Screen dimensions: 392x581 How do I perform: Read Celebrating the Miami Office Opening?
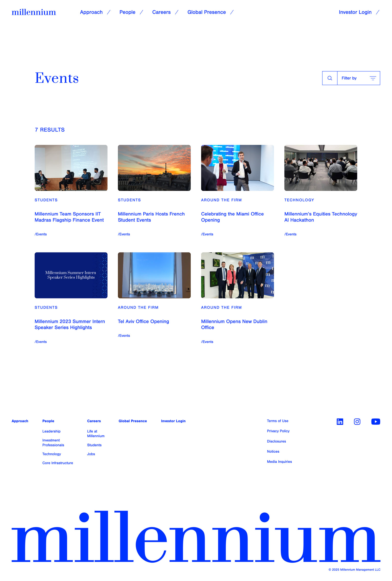[x=232, y=217]
